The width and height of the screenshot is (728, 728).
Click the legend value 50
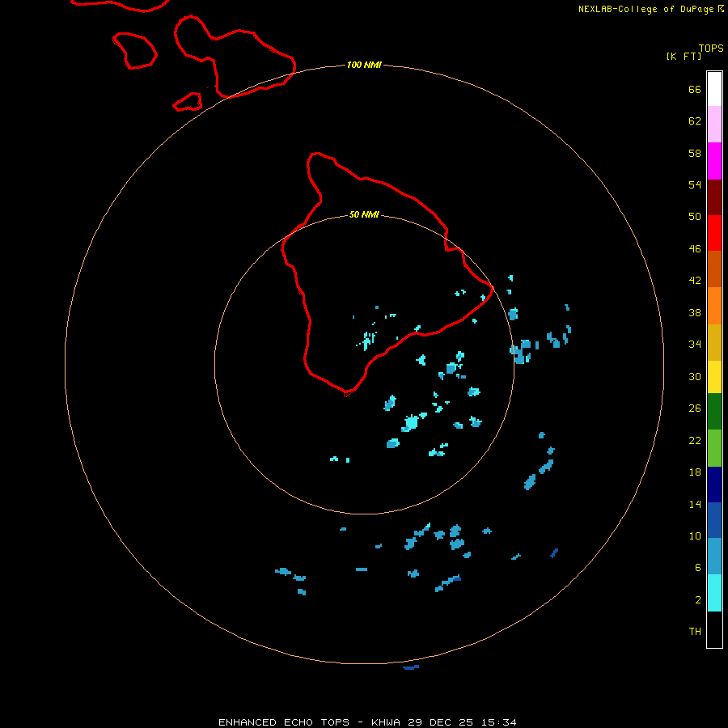coord(695,216)
